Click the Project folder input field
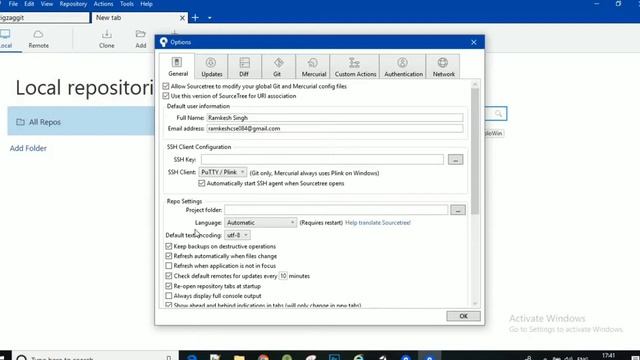 coord(336,210)
